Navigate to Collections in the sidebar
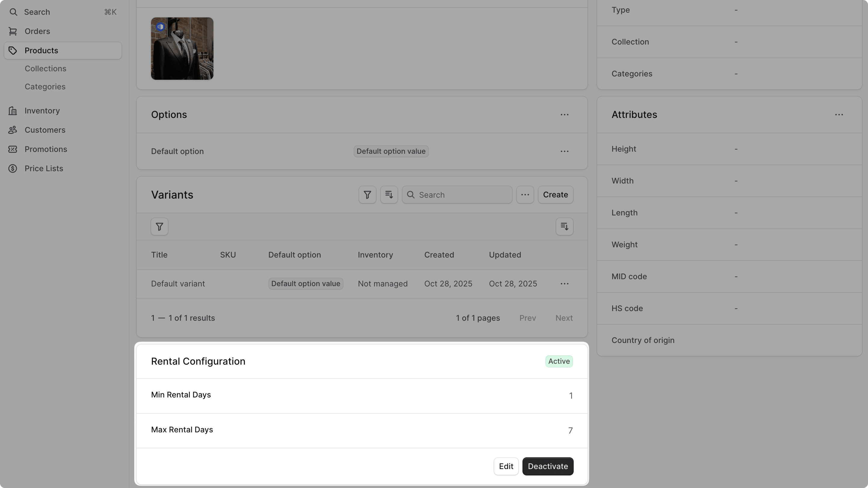This screenshot has height=488, width=868. tap(45, 68)
